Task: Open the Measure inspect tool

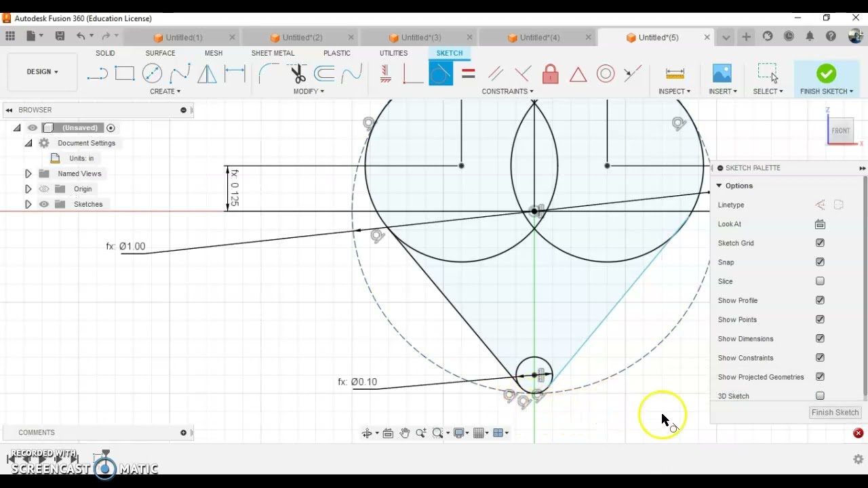Action: click(x=675, y=73)
